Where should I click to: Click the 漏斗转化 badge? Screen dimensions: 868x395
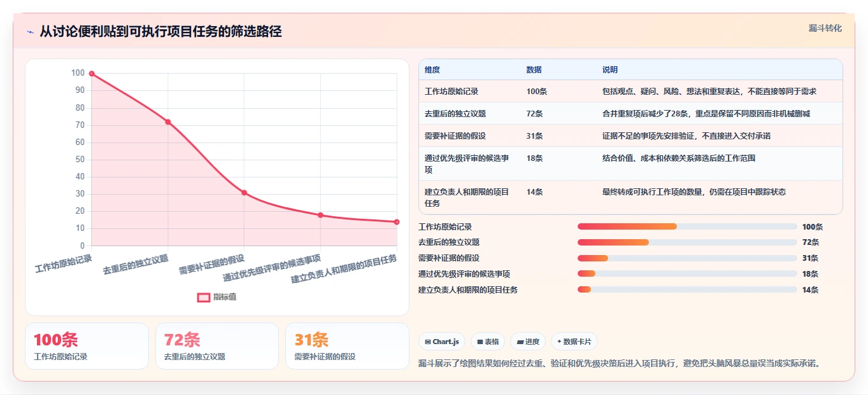[825, 29]
